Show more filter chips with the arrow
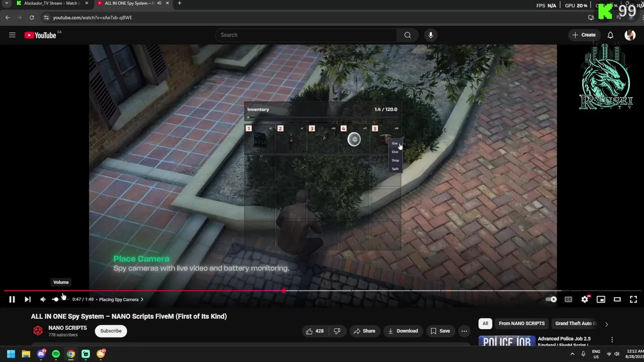 pyautogui.click(x=606, y=324)
